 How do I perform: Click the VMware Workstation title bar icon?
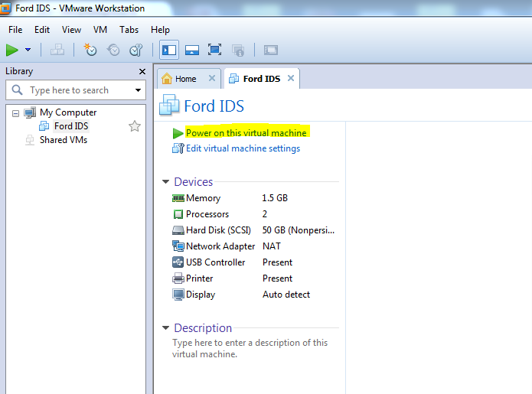pos(5,8)
